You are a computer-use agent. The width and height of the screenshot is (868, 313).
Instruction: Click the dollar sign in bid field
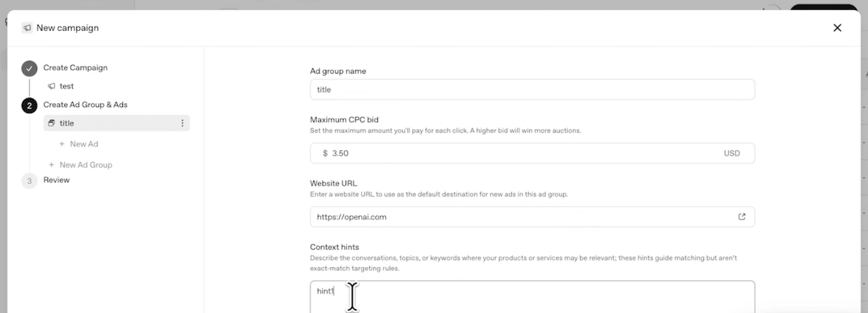click(x=325, y=153)
